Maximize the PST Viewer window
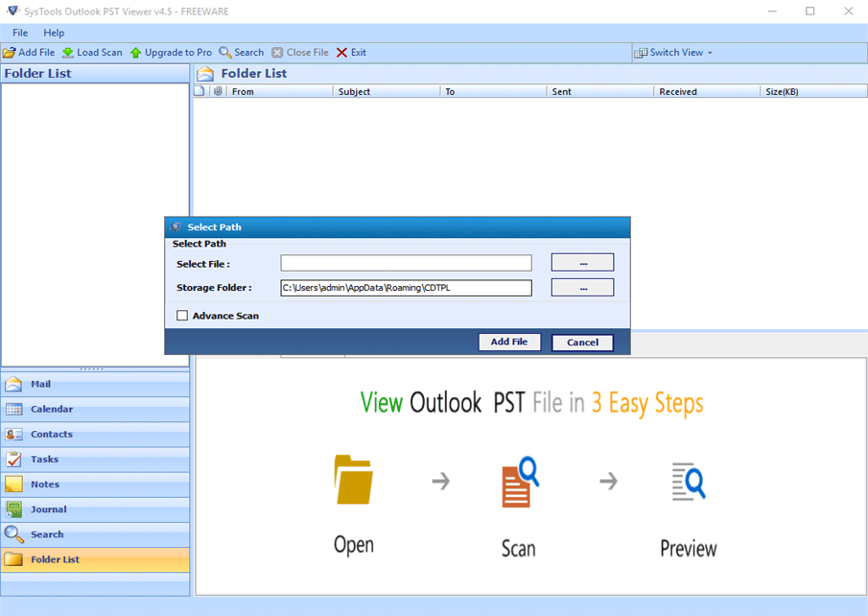The height and width of the screenshot is (616, 868). (809, 12)
